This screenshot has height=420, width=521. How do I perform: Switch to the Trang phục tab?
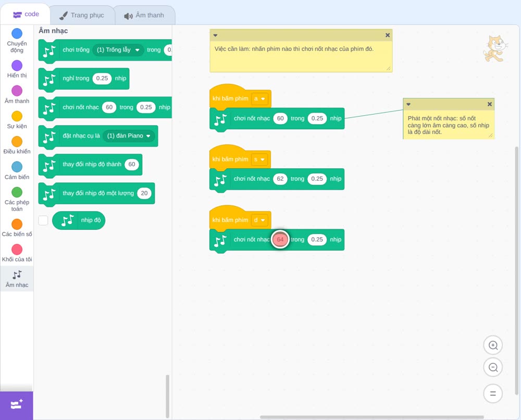pyautogui.click(x=82, y=15)
